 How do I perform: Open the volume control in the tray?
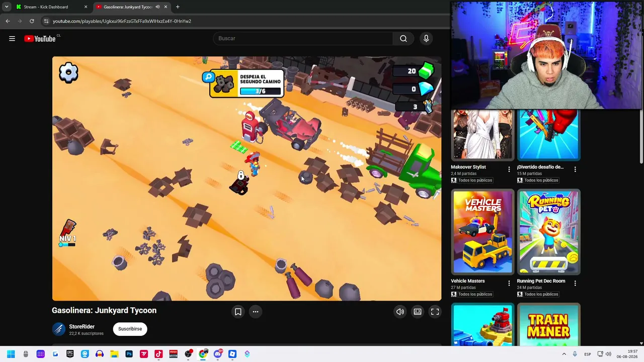(608, 354)
